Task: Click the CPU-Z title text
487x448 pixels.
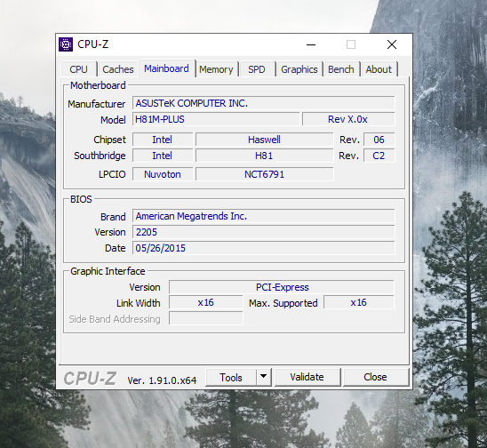Action: click(92, 44)
